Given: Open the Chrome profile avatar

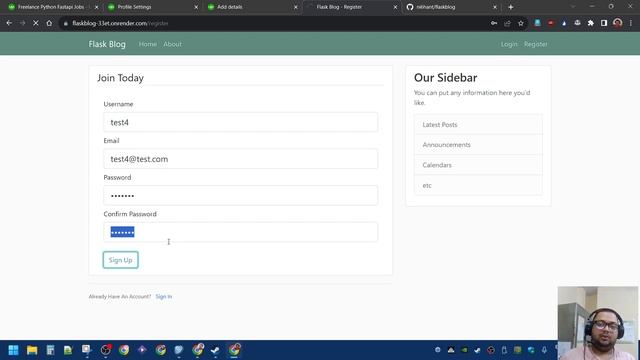Looking at the screenshot, I should [618, 23].
